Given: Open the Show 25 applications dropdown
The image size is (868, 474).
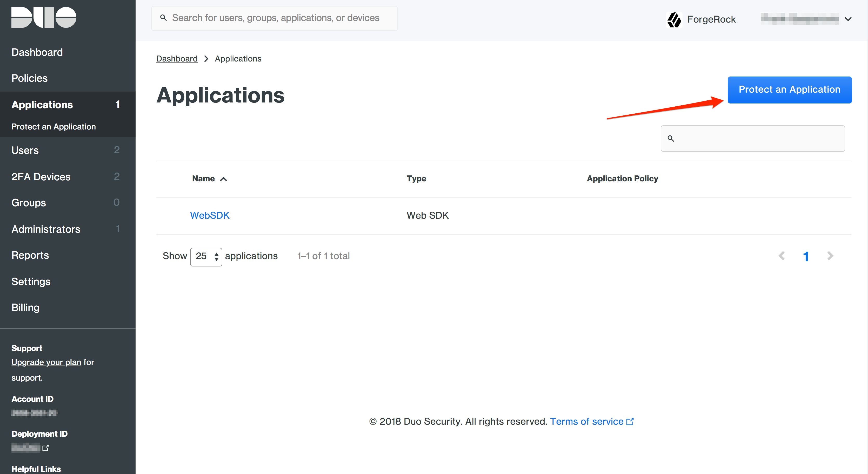Looking at the screenshot, I should (206, 257).
